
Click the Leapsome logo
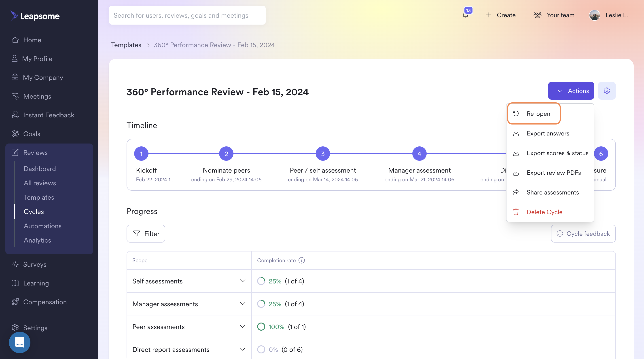pyautogui.click(x=35, y=16)
